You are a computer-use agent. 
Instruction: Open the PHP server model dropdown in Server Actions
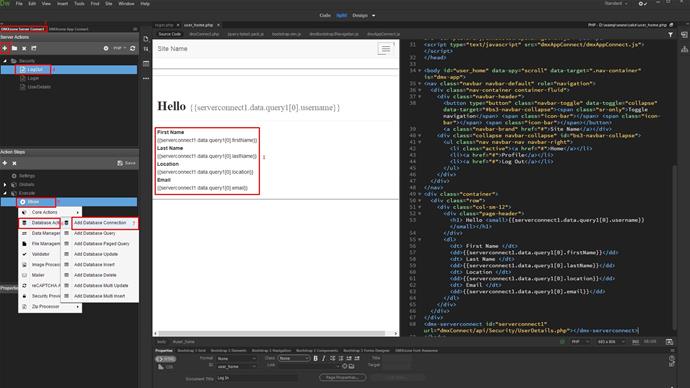(x=120, y=48)
